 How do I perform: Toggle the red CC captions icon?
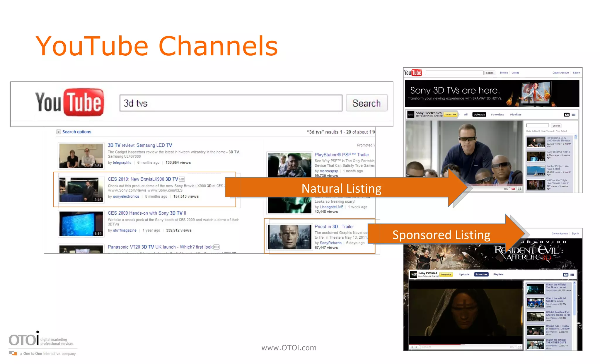click(x=513, y=189)
